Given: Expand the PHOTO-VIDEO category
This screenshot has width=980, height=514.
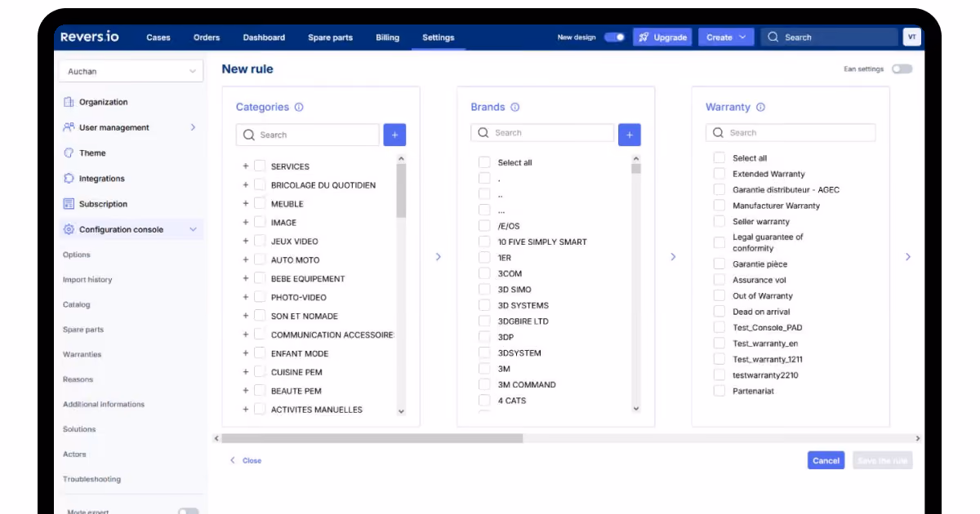Looking at the screenshot, I should (245, 297).
